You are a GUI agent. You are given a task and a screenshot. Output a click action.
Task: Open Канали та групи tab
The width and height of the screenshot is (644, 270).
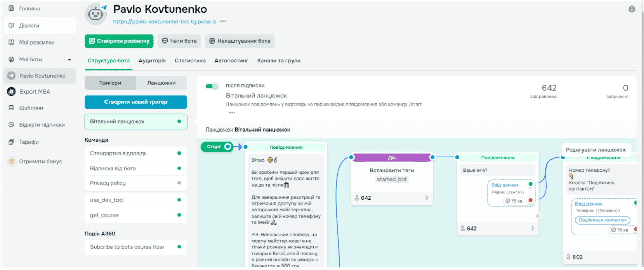click(x=279, y=61)
